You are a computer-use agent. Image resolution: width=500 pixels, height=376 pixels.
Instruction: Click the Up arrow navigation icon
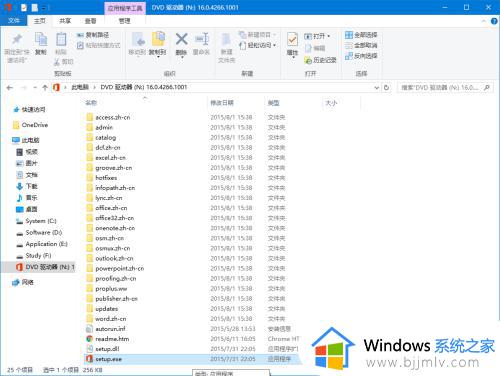pyautogui.click(x=45, y=87)
